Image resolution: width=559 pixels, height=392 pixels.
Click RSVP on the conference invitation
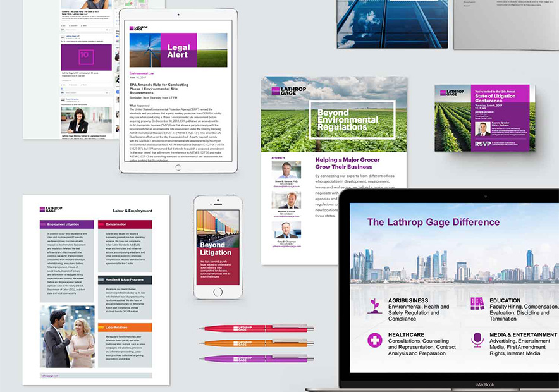click(482, 144)
